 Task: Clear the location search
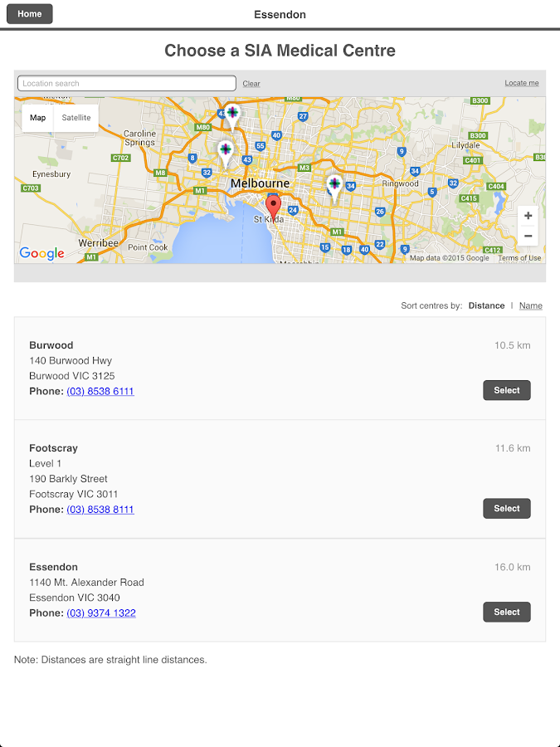pyautogui.click(x=251, y=83)
